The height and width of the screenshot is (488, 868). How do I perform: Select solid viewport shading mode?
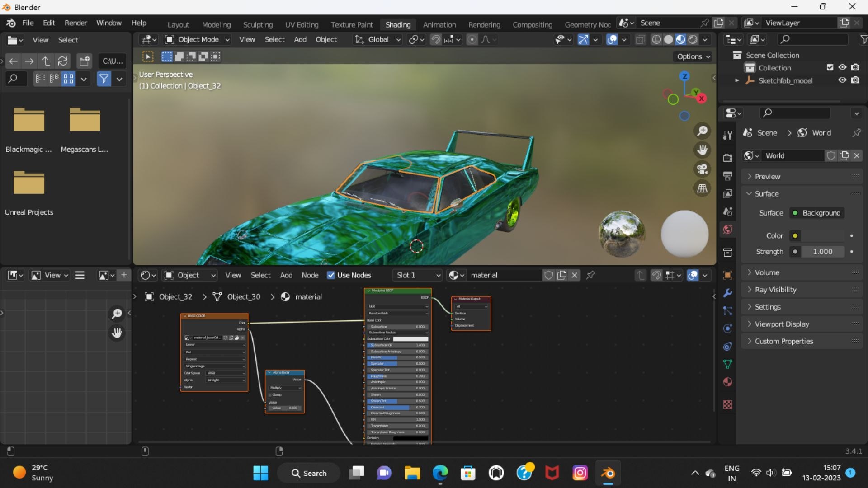point(669,40)
